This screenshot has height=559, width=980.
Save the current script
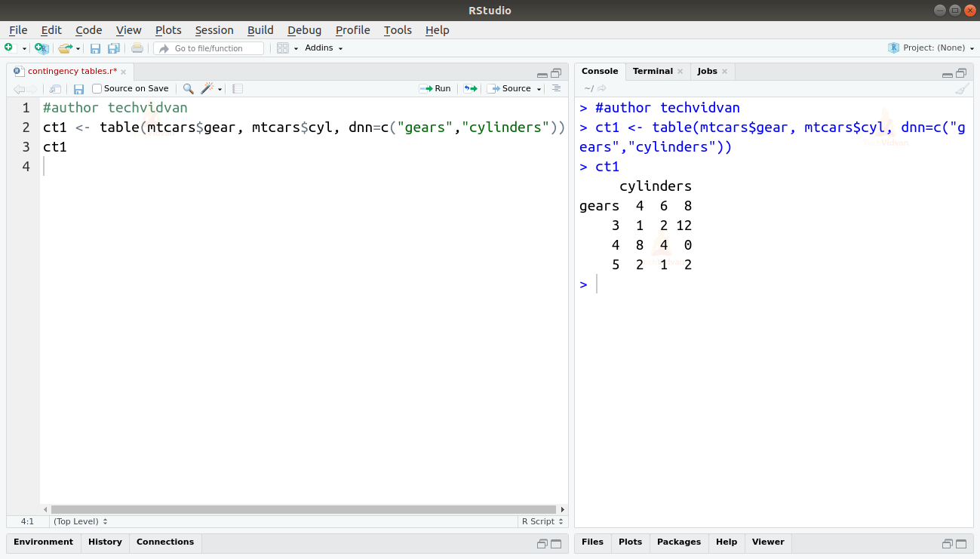95,48
